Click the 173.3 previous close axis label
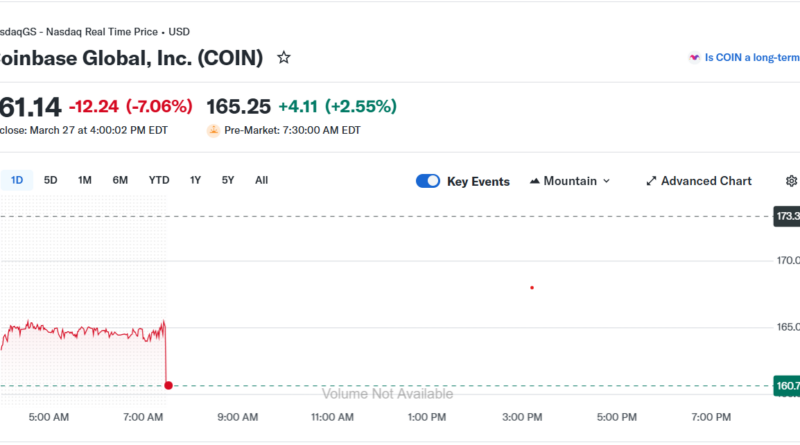Image resolution: width=800 pixels, height=445 pixels. 786,216
